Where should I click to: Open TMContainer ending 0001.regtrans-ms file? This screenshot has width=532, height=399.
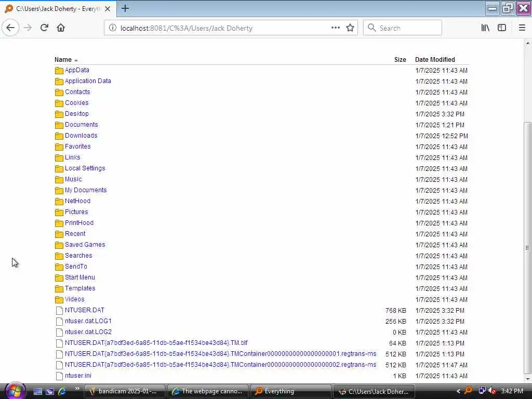pos(220,353)
